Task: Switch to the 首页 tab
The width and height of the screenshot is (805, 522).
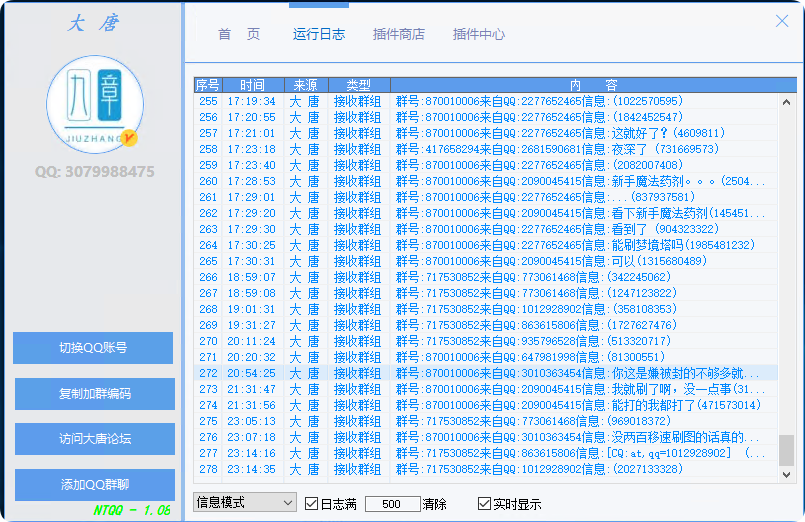Action: tap(239, 34)
